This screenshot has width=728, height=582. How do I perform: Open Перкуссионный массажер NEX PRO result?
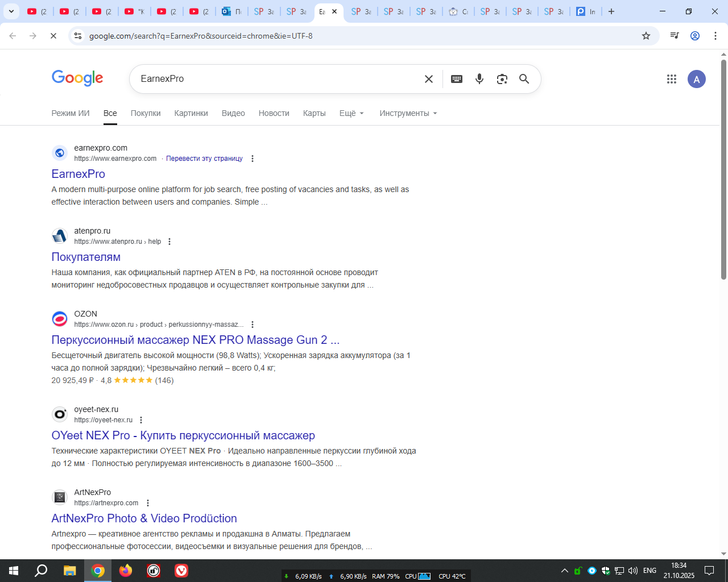(x=196, y=340)
